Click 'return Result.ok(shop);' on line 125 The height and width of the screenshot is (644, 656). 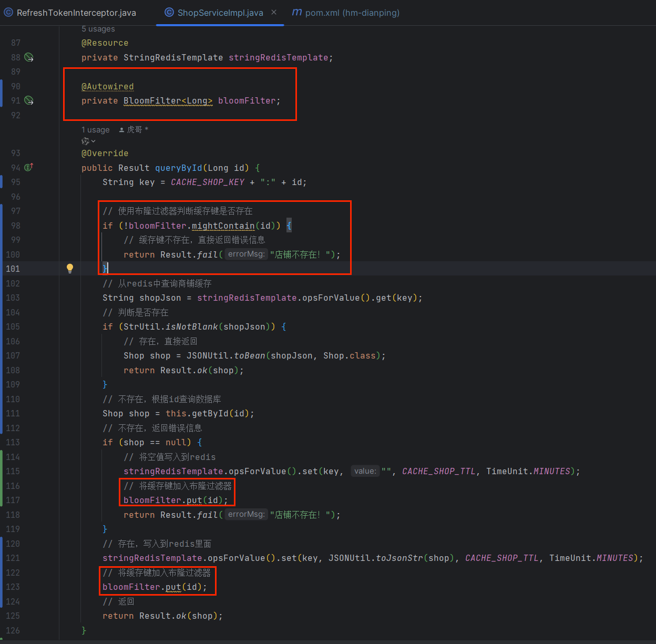click(163, 616)
